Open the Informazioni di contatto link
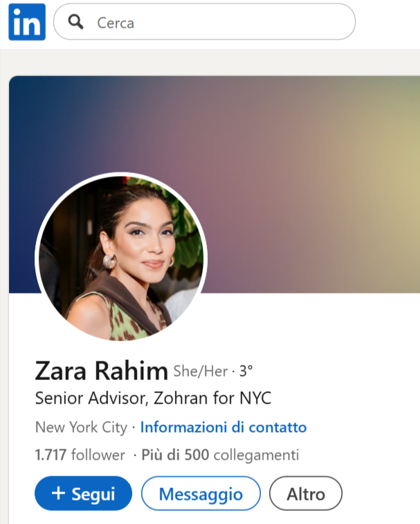 (x=223, y=427)
